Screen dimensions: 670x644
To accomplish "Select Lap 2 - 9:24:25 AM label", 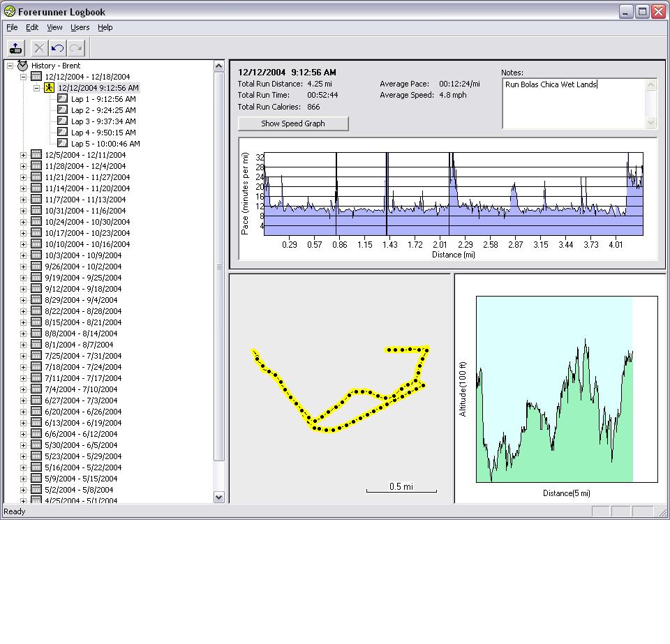I will click(103, 110).
